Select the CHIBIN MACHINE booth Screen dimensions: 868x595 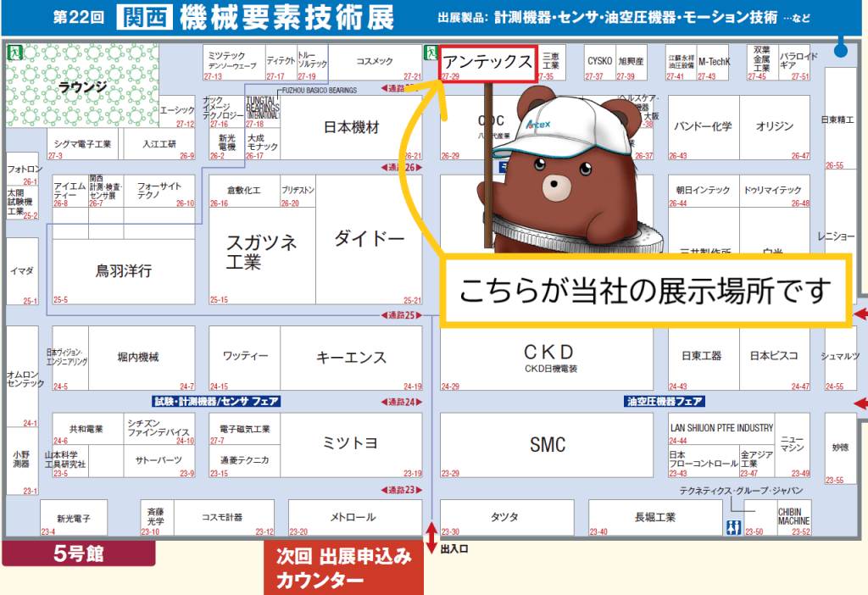coord(793,518)
